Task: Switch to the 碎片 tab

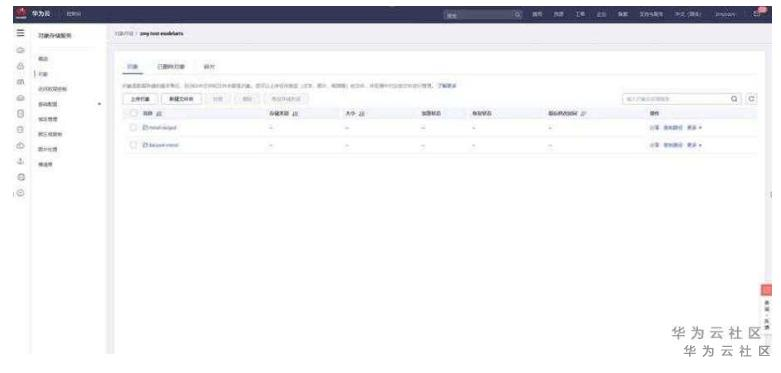Action: click(x=209, y=66)
